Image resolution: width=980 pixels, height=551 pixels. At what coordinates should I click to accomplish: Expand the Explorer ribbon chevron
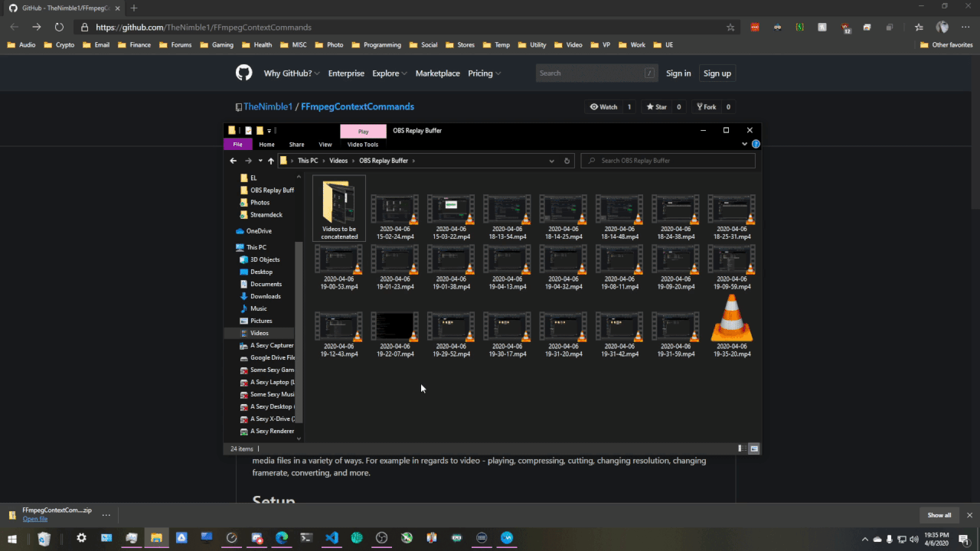744,144
